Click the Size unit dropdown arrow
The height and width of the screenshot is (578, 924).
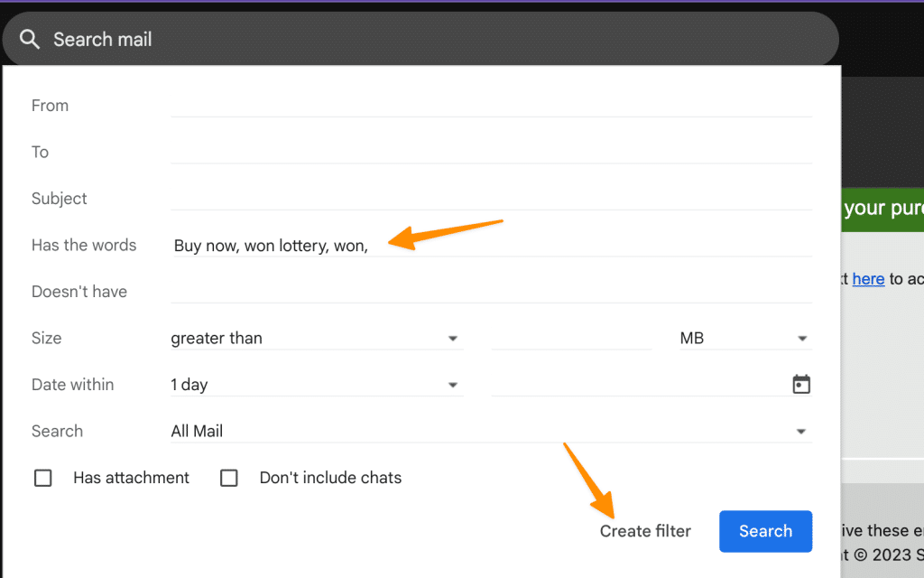click(801, 338)
